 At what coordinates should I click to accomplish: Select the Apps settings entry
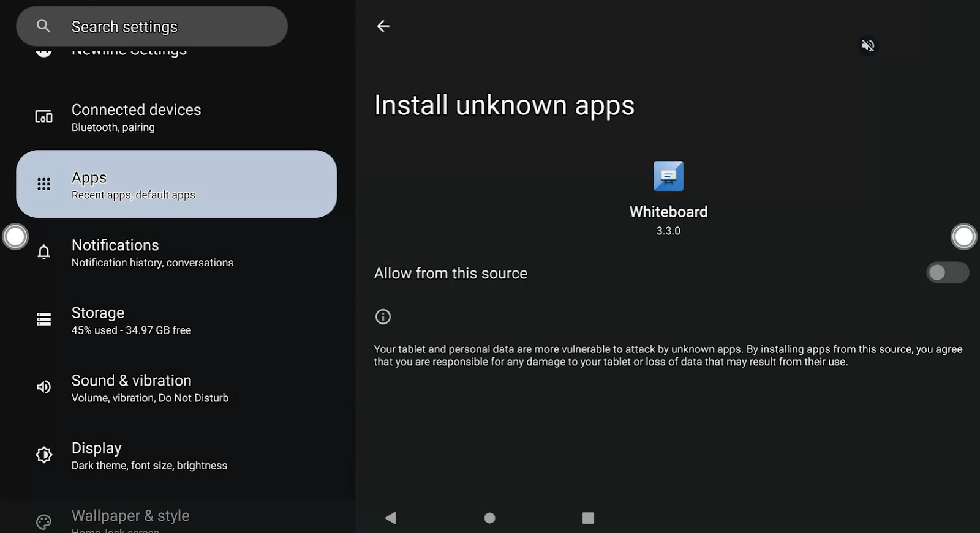(176, 184)
